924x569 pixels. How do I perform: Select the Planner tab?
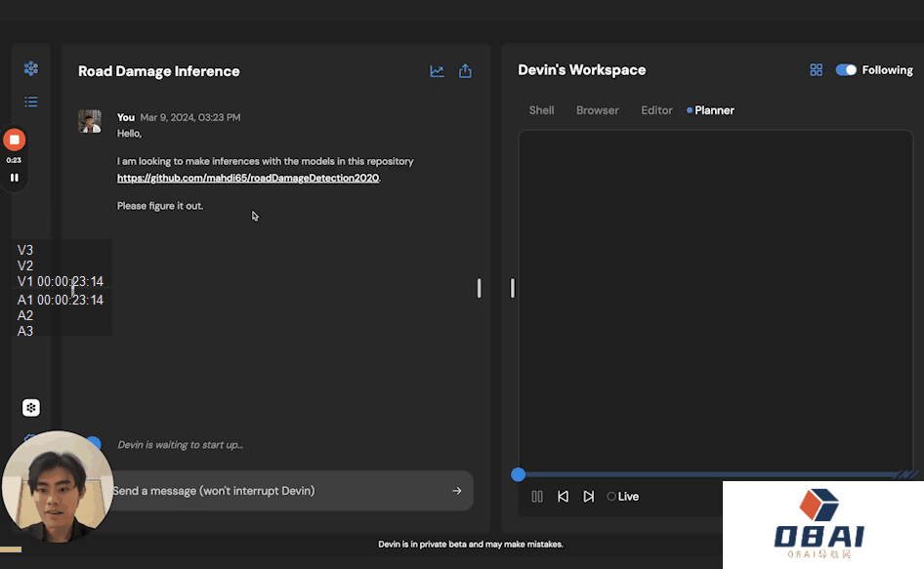713,110
